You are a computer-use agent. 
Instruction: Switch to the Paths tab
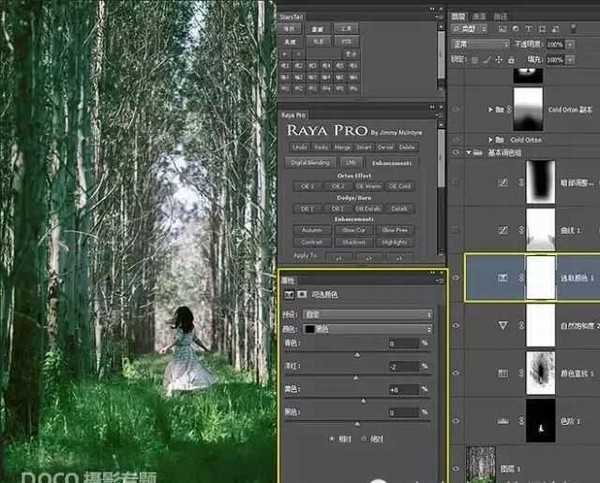(x=501, y=16)
